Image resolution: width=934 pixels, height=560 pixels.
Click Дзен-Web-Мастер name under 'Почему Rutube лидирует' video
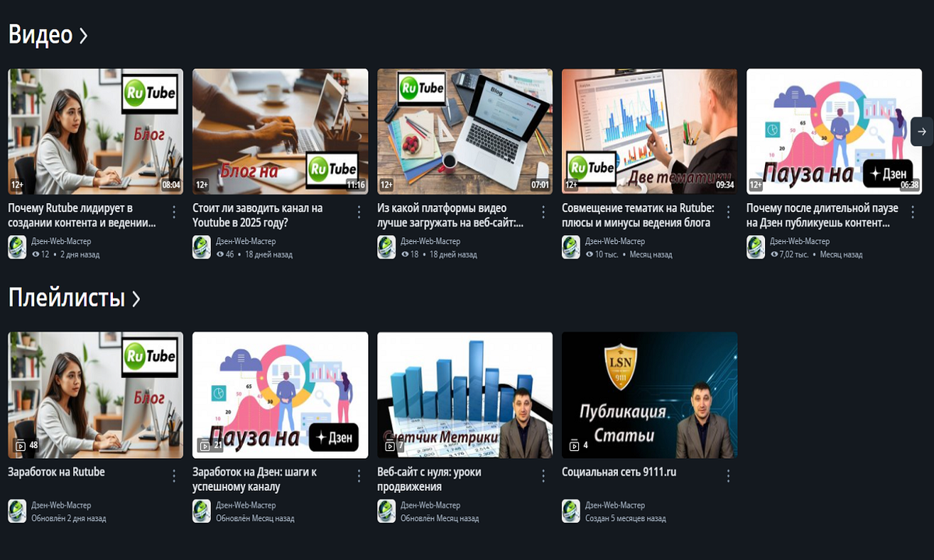61,242
